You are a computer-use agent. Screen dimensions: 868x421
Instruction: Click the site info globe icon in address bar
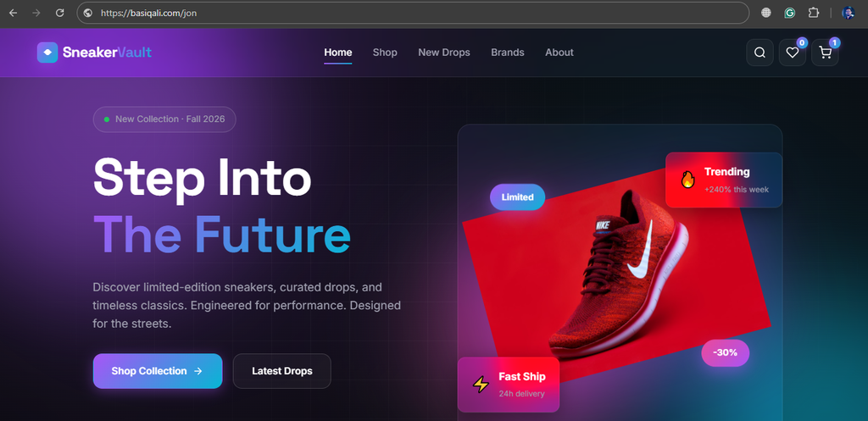(x=87, y=13)
